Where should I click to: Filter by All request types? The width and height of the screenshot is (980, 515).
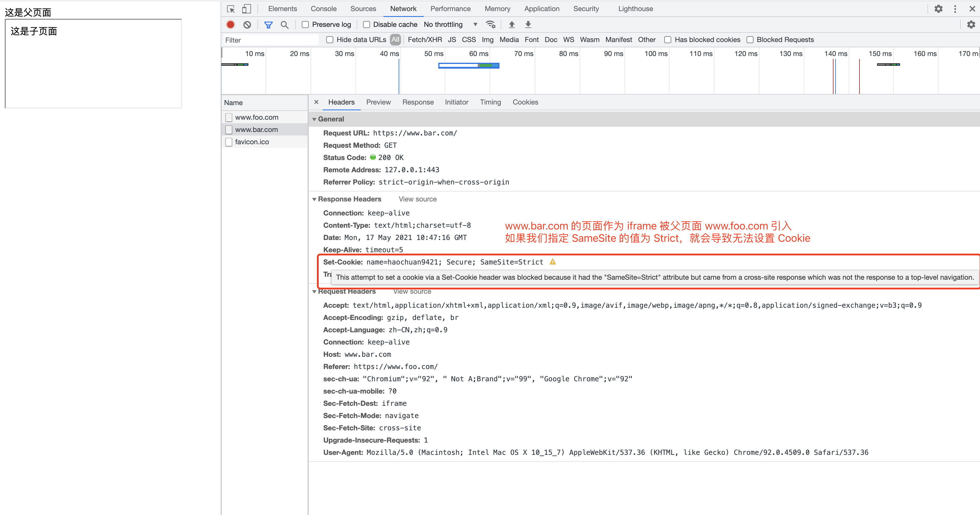[395, 40]
